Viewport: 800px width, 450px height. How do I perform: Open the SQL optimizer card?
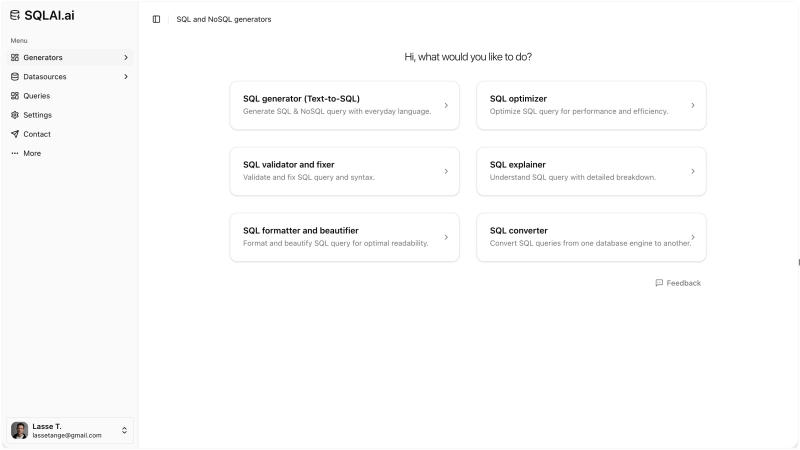pos(591,105)
